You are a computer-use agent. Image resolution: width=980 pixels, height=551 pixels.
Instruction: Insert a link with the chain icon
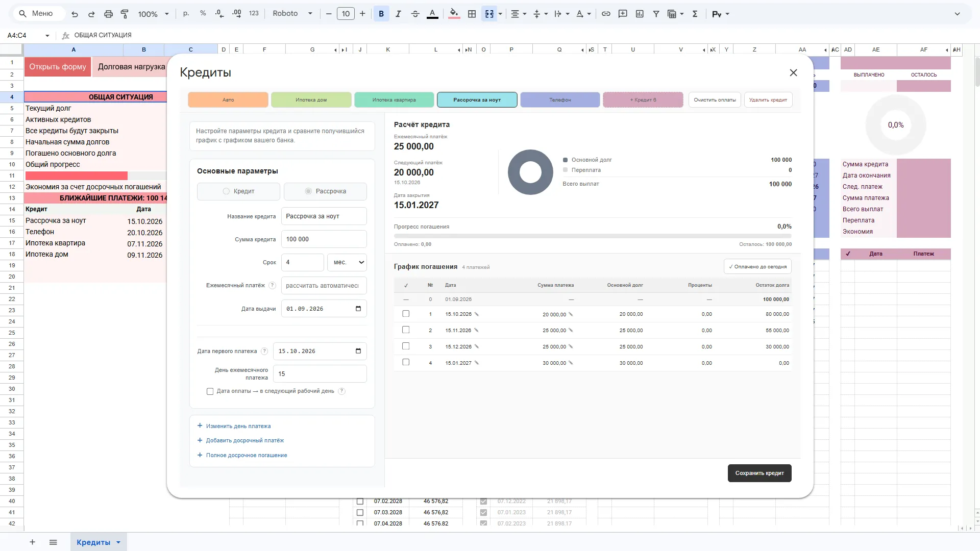(606, 14)
